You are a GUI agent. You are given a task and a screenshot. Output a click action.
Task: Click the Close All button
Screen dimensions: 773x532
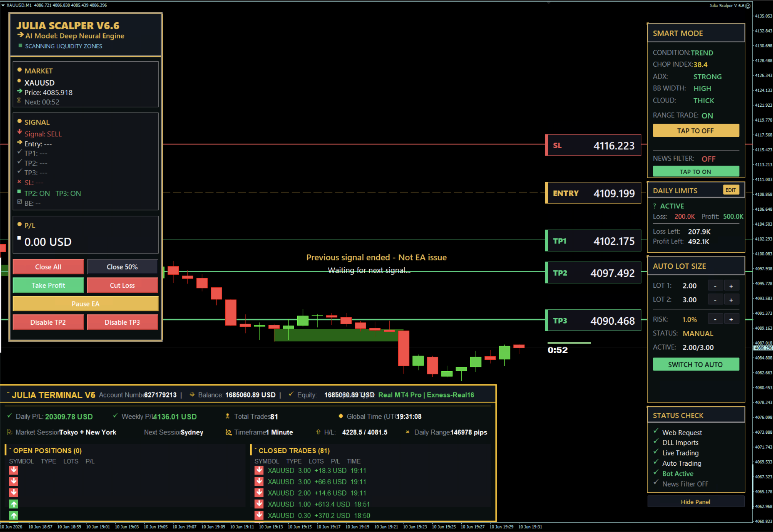(48, 267)
